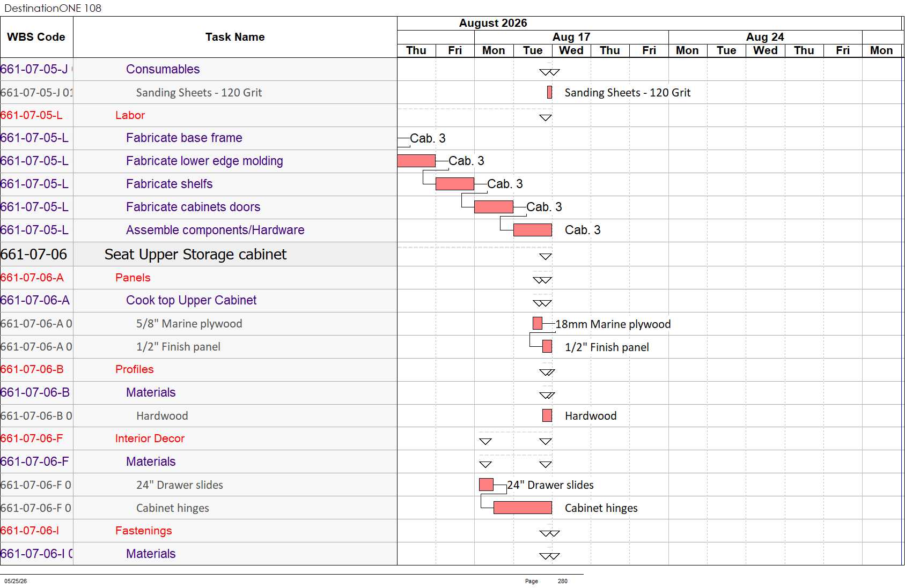Click the Aug 17 week header
905x588 pixels.
[x=571, y=37]
